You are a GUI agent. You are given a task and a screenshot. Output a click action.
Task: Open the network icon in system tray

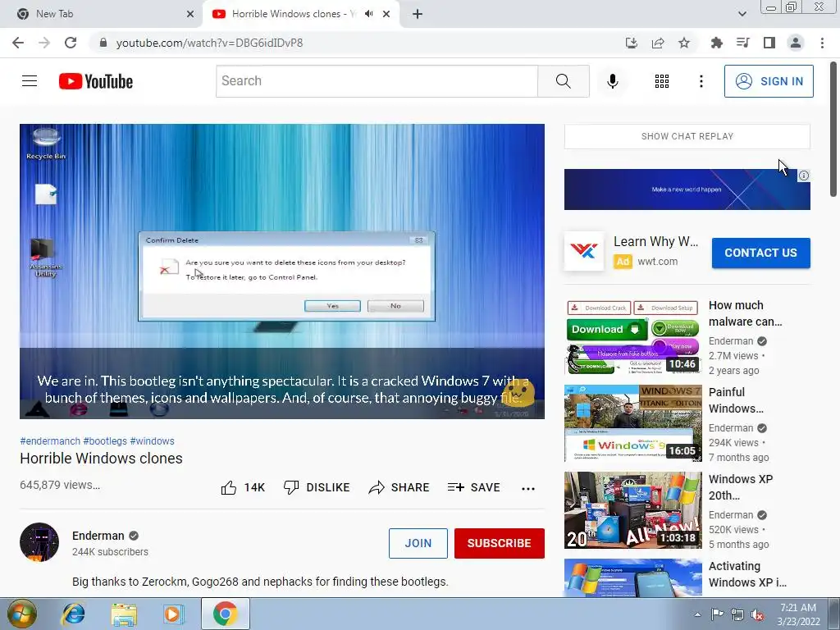point(737,614)
